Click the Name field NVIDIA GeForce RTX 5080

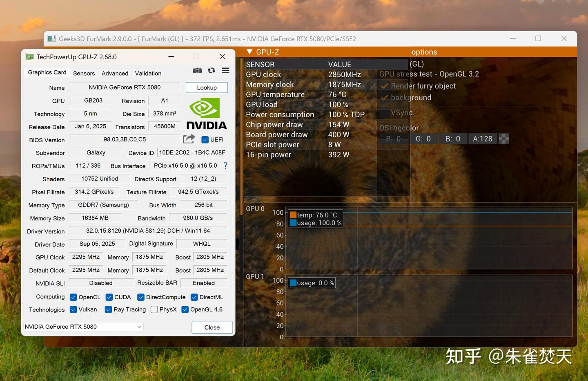(x=125, y=87)
